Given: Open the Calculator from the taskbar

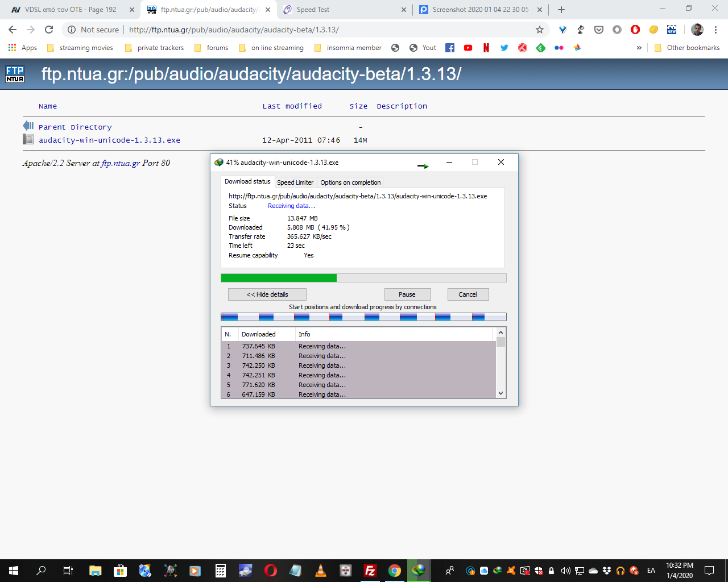Looking at the screenshot, I should coord(221,571).
